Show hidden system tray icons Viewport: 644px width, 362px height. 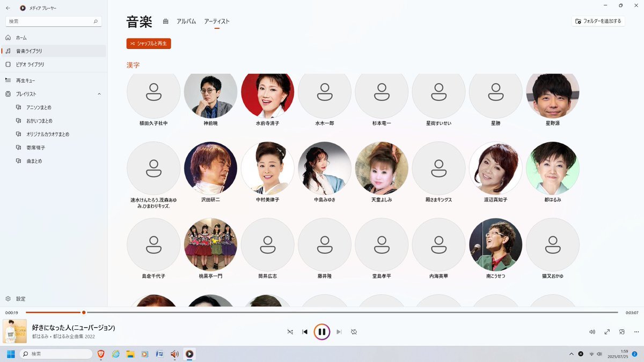(x=572, y=354)
